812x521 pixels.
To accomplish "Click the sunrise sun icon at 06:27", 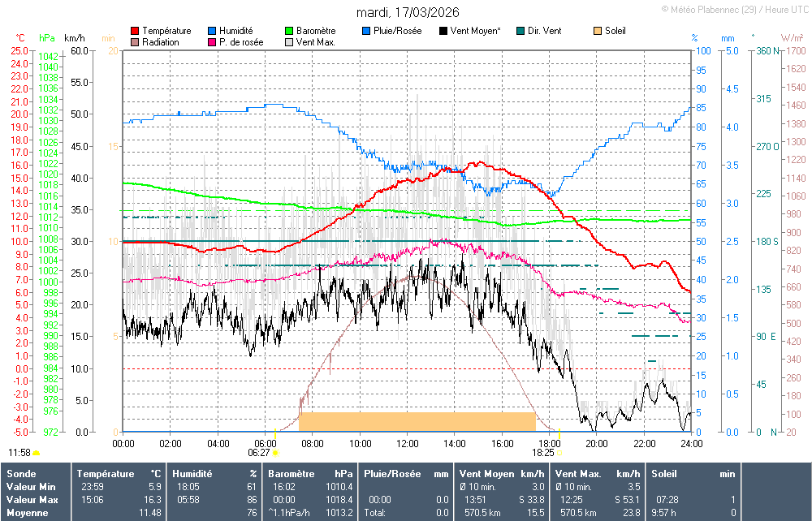I will pos(275,453).
